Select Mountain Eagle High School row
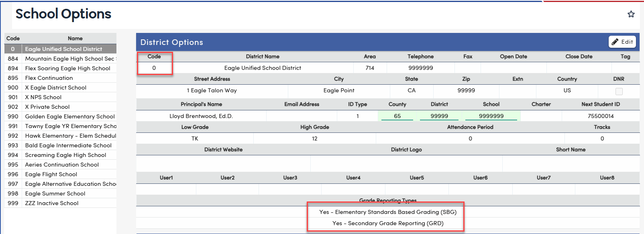 click(60, 59)
